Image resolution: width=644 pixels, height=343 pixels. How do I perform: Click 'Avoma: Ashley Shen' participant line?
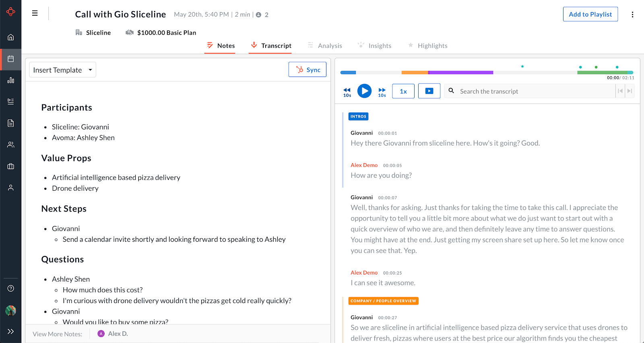(83, 138)
